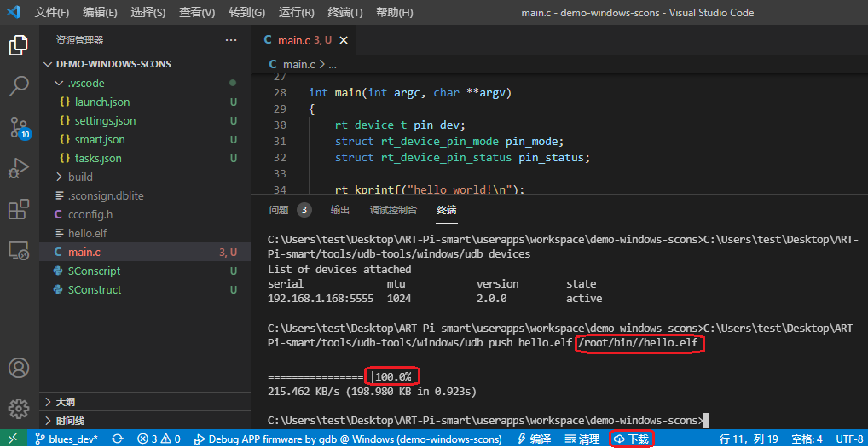Expand the 大纲 outline section
This screenshot has height=448, width=868.
point(66,402)
